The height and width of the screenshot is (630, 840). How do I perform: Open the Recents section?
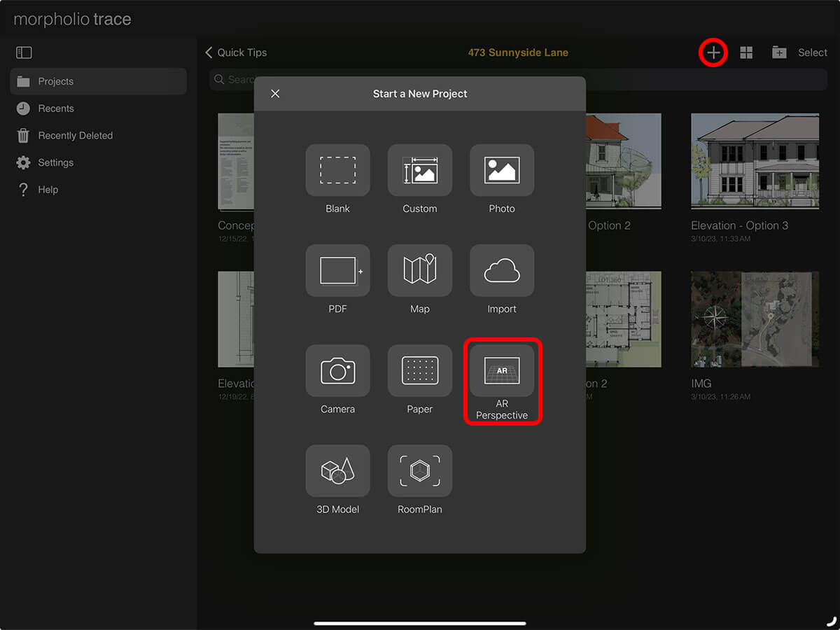point(57,108)
